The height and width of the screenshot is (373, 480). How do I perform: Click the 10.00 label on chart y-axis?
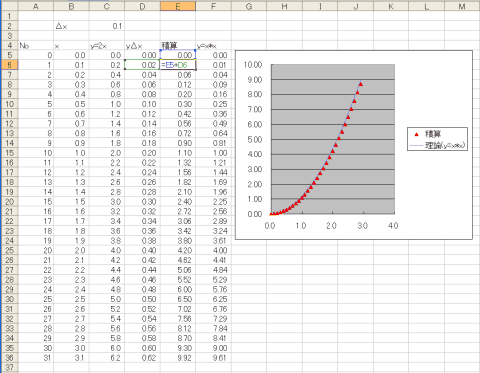tap(253, 64)
